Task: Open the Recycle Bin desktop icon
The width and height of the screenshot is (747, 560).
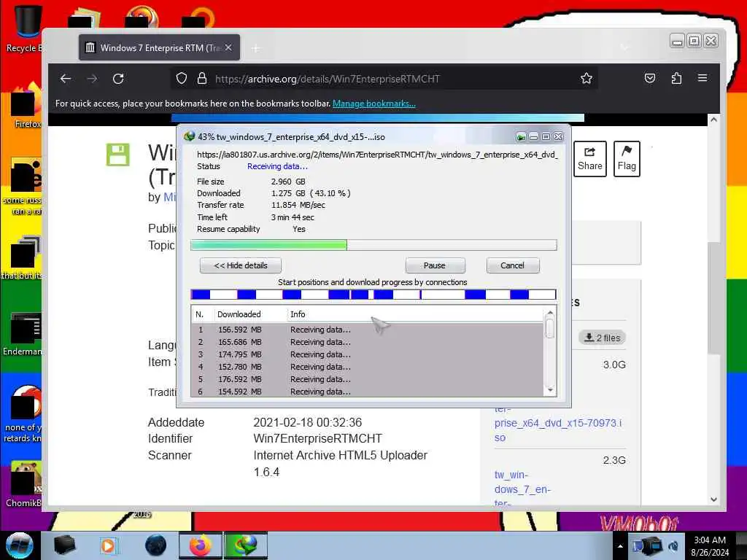Action: click(x=25, y=28)
